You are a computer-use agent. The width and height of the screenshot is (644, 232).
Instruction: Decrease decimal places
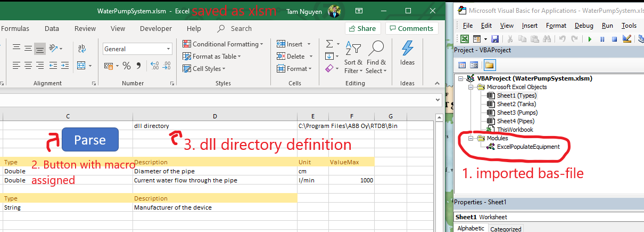[167, 66]
